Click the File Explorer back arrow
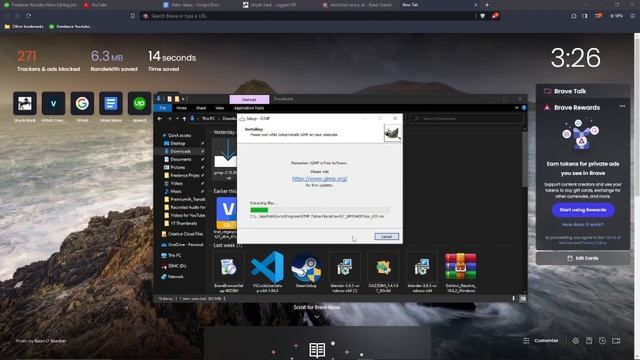 point(160,119)
